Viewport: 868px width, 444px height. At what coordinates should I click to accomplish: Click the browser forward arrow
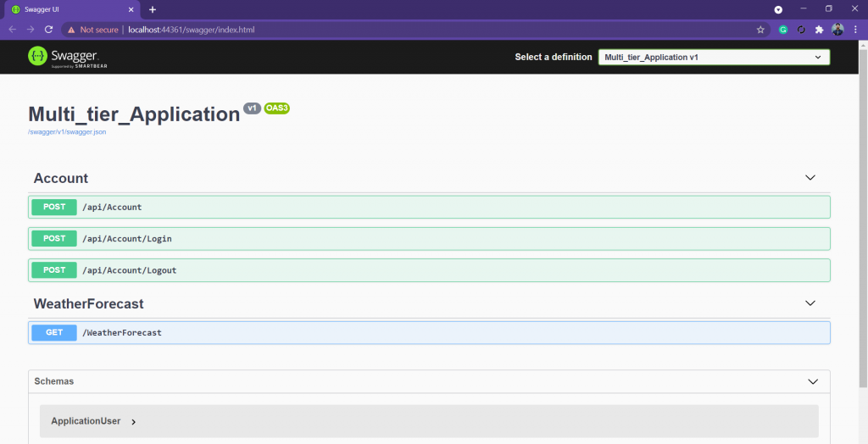(x=31, y=30)
